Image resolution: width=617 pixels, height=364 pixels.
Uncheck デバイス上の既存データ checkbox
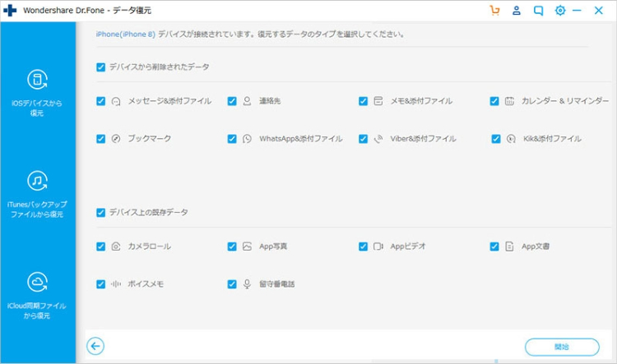pos(100,212)
